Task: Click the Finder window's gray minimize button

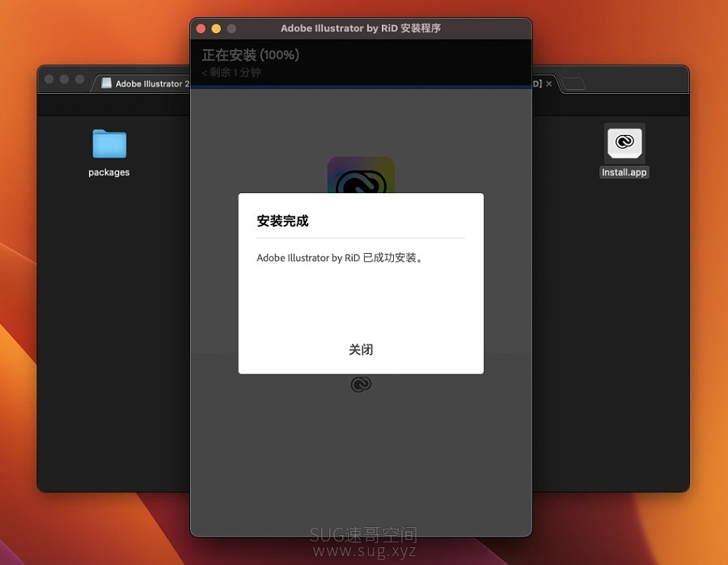Action: point(65,79)
